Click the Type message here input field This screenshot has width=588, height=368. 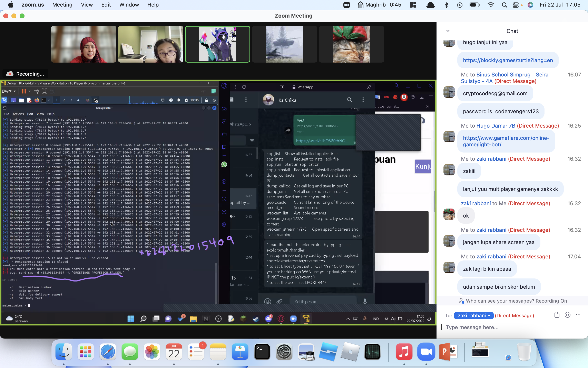coord(512,327)
